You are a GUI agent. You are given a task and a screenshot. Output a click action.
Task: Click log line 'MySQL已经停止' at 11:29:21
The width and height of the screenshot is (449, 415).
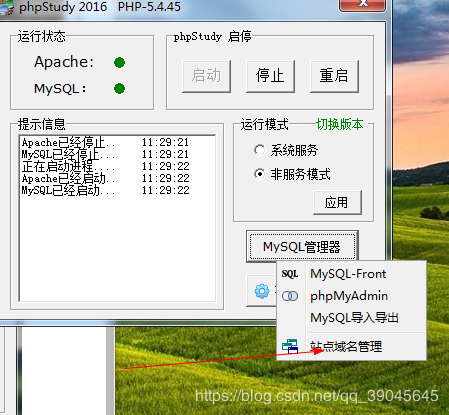click(105, 155)
